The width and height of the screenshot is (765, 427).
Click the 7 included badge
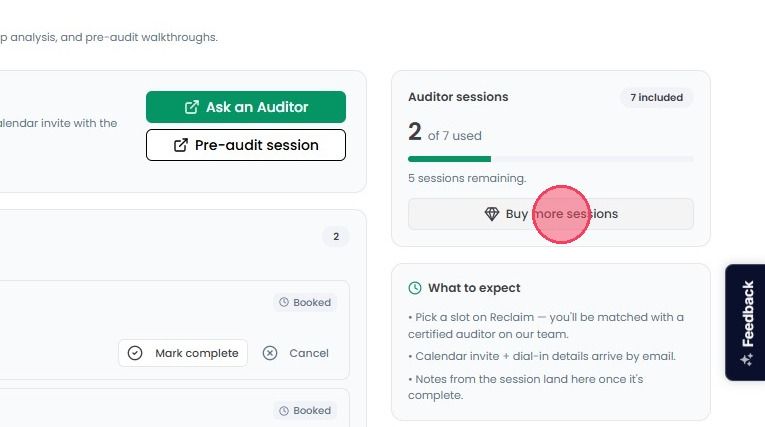(656, 98)
